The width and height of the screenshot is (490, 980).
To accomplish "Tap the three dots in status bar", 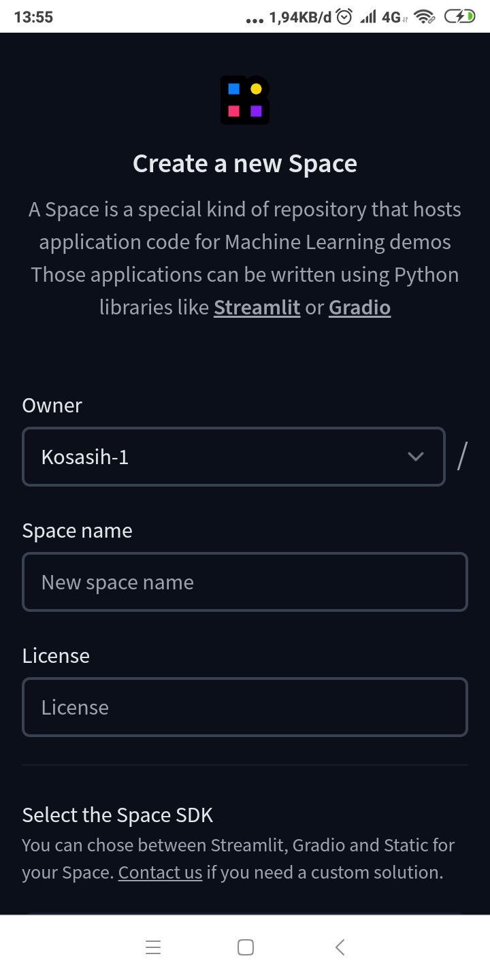I will pos(254,20).
